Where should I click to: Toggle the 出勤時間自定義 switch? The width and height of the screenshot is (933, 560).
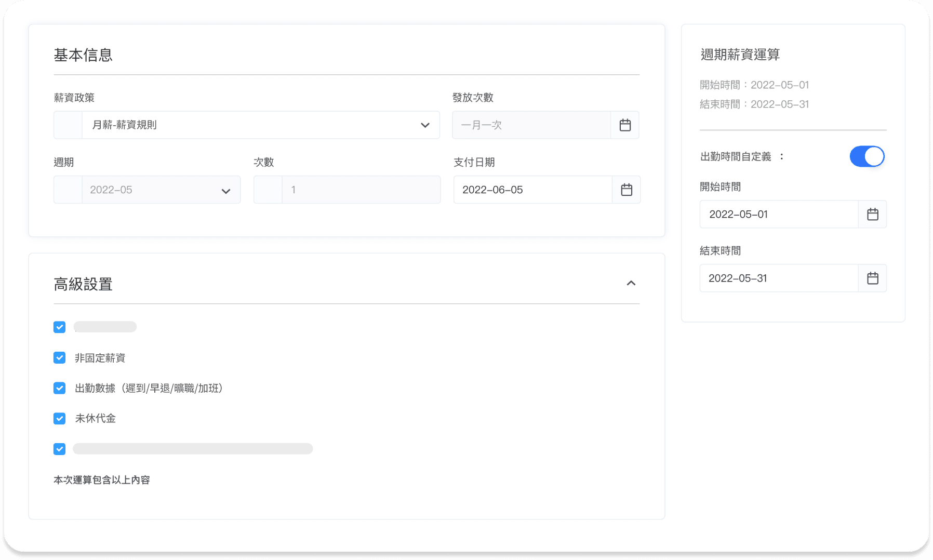click(x=867, y=156)
